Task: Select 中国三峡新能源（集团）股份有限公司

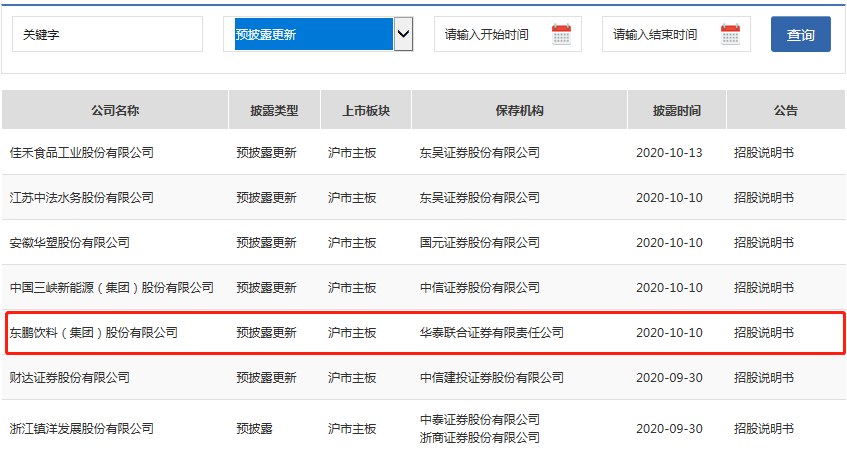Action: click(x=112, y=287)
